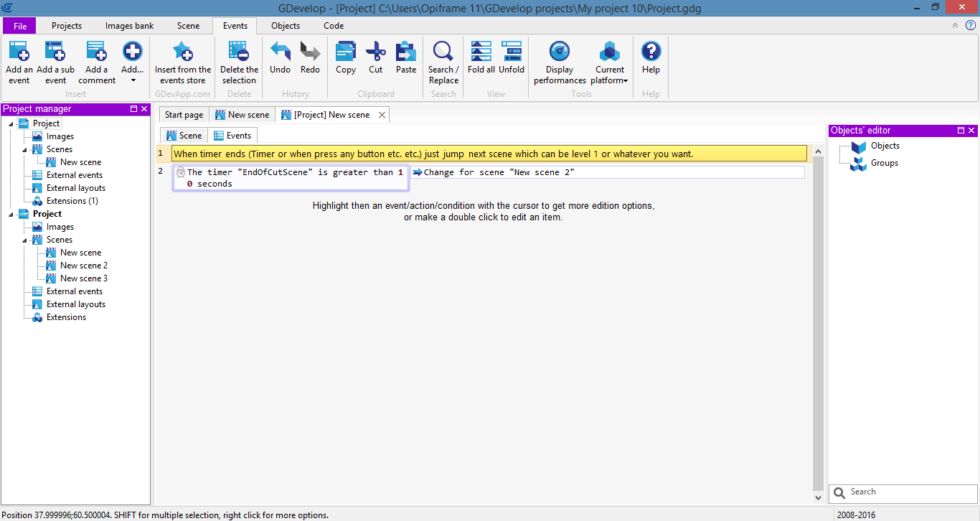Viewport: 980px width, 521px height.
Task: Click the objects Search field
Action: [910, 492]
